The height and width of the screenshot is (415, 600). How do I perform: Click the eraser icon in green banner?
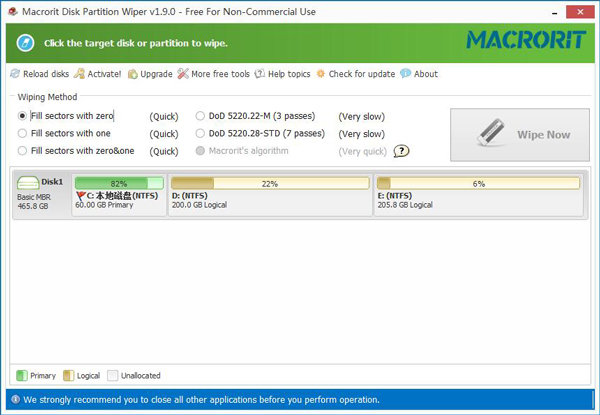click(26, 43)
